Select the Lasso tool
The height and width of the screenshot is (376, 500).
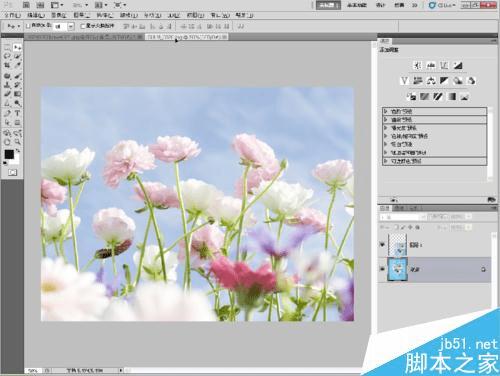click(x=7, y=56)
